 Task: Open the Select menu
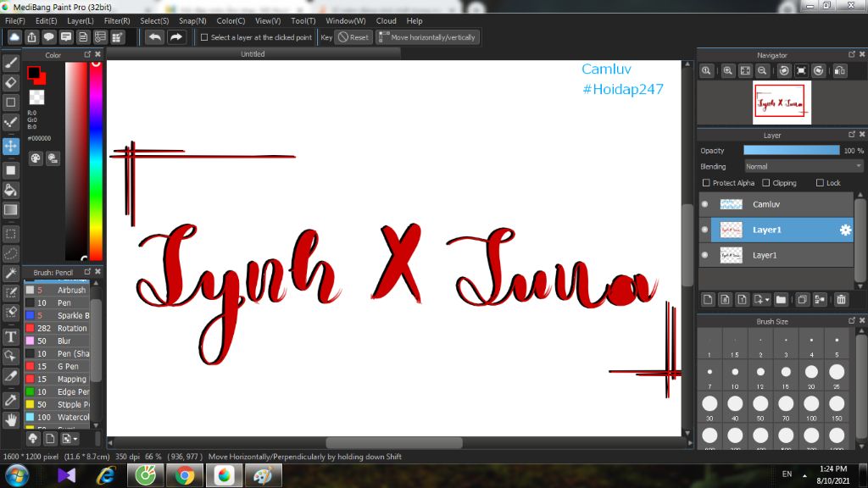pyautogui.click(x=154, y=20)
